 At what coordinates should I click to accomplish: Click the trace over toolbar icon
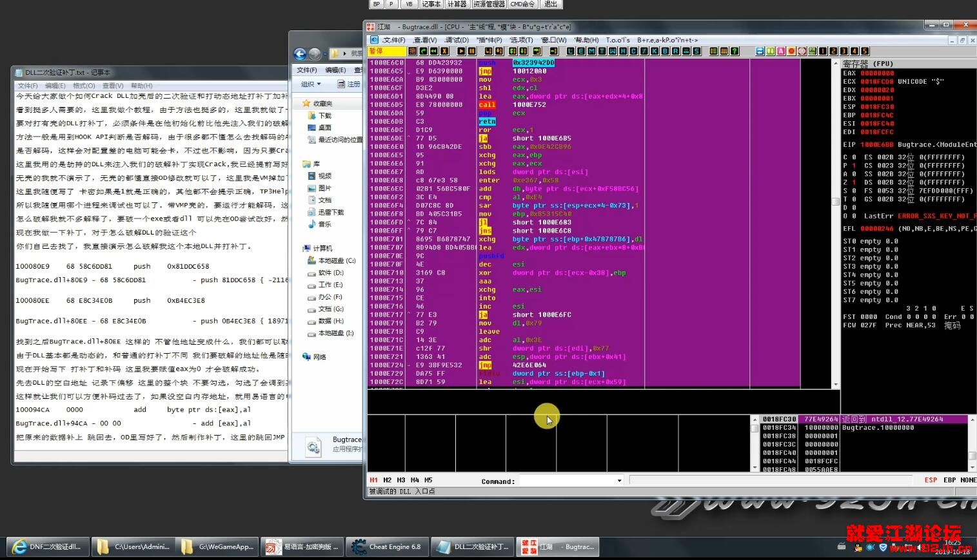pyautogui.click(x=523, y=51)
